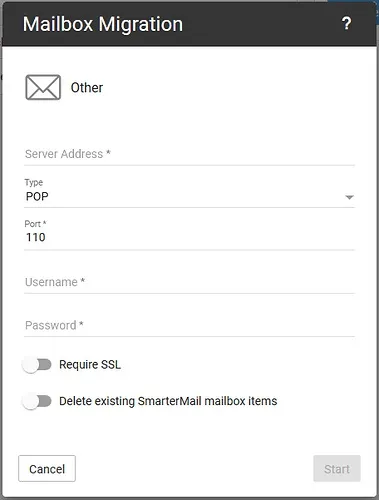This screenshot has height=500, width=379.
Task: Open the Type selector showing POP
Action: [x=189, y=197]
